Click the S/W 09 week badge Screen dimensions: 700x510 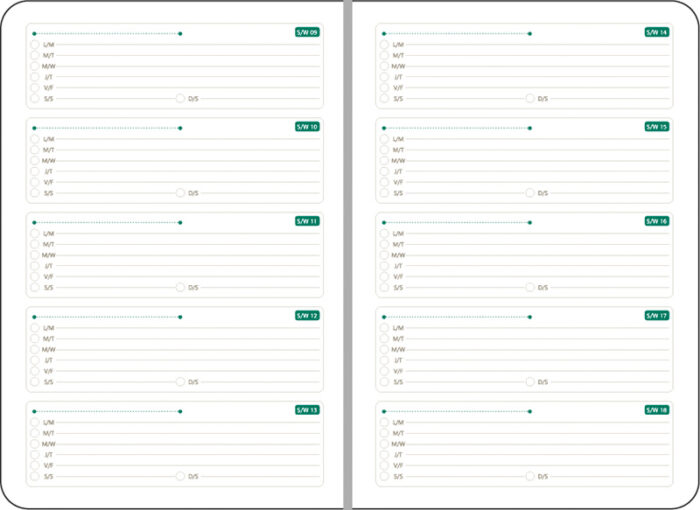307,33
